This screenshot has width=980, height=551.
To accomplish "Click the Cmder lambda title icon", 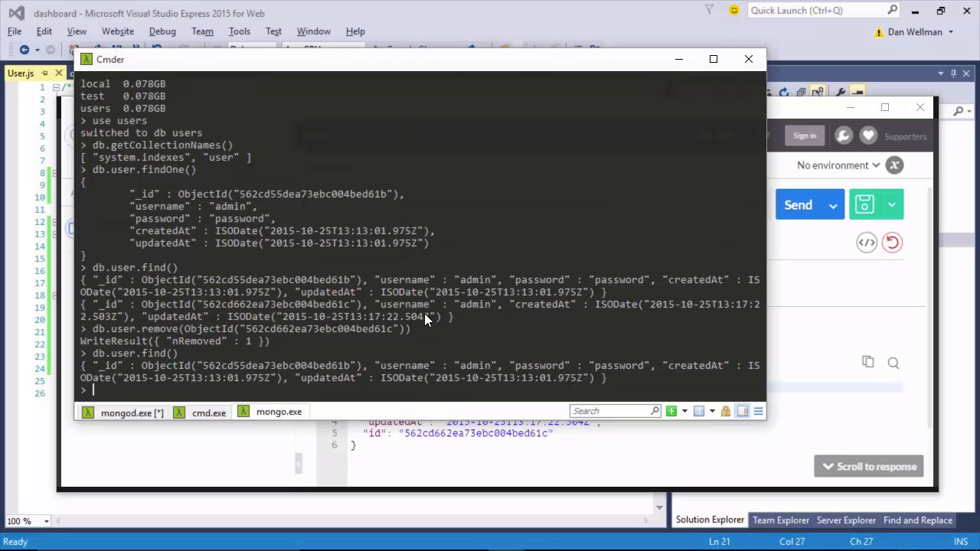I will (x=87, y=59).
